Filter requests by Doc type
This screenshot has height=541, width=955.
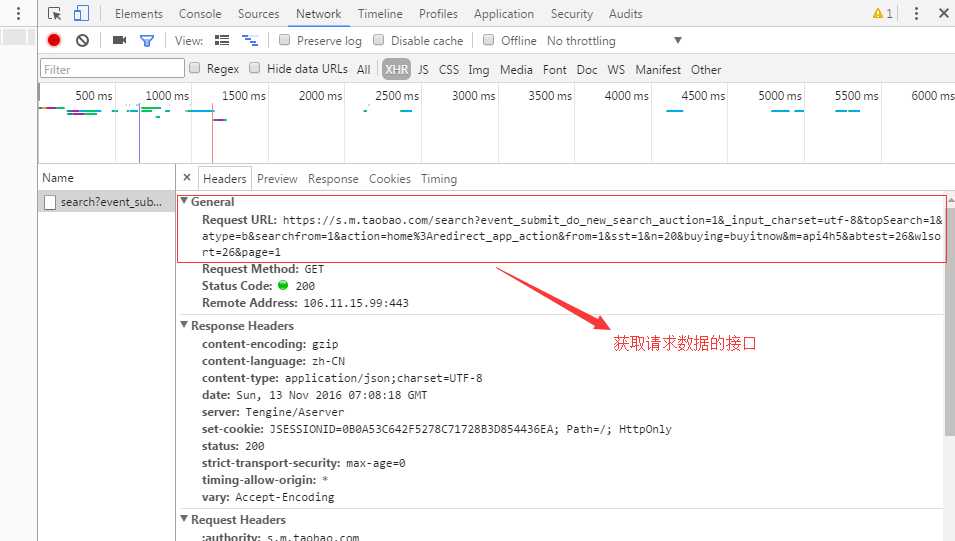(x=587, y=69)
